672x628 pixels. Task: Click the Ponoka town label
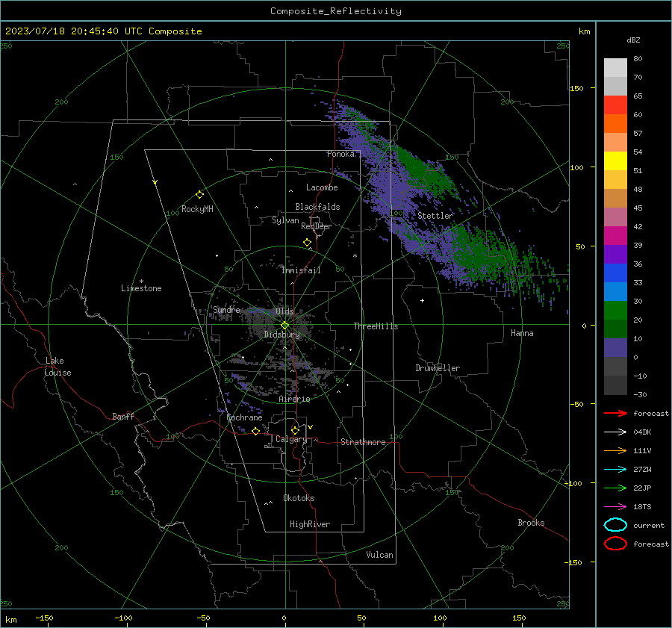pyautogui.click(x=340, y=154)
